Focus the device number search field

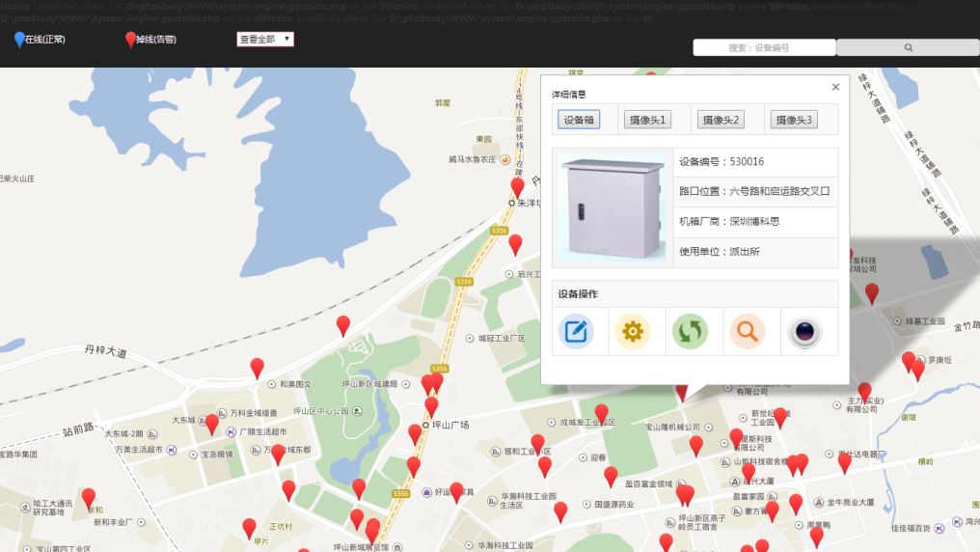(x=764, y=47)
